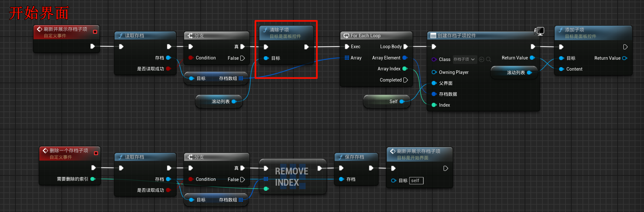Click the Array input pin on For Each Loop

pos(347,58)
